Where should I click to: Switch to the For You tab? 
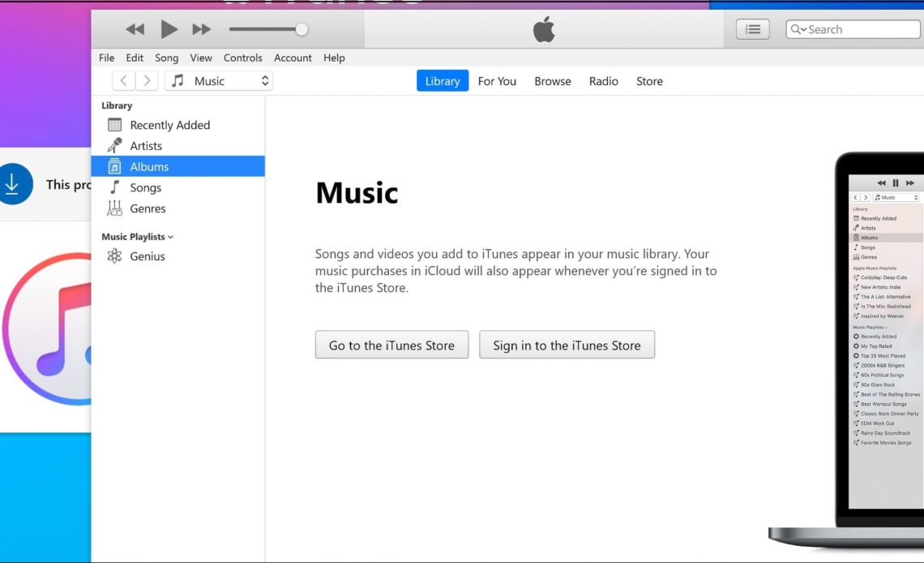coord(497,81)
